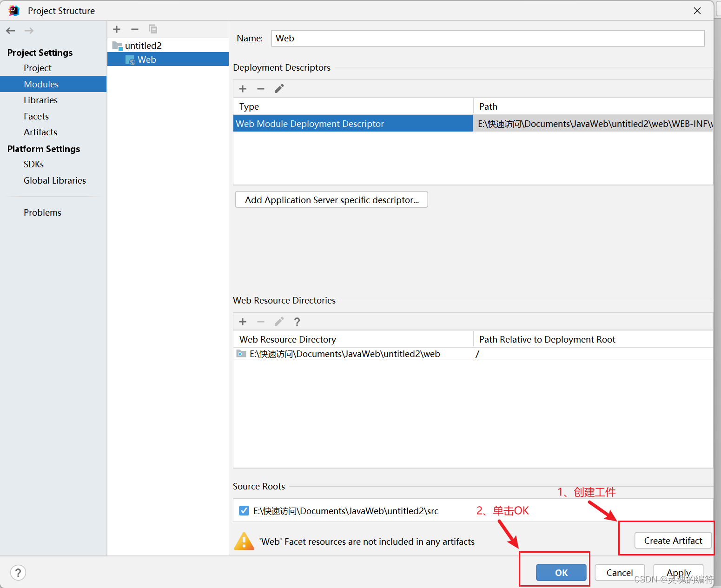Open the Artifacts settings page
Viewport: 721px width, 588px height.
point(40,132)
